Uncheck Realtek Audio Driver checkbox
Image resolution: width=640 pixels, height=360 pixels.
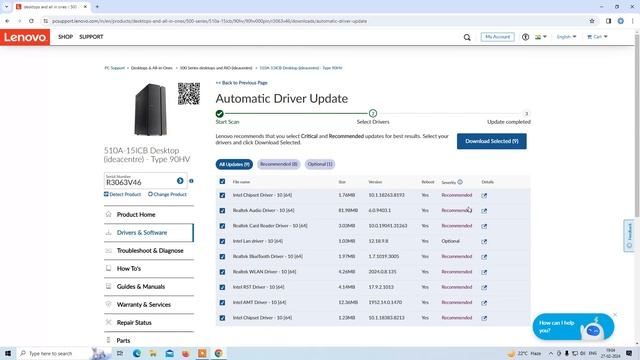tap(222, 211)
